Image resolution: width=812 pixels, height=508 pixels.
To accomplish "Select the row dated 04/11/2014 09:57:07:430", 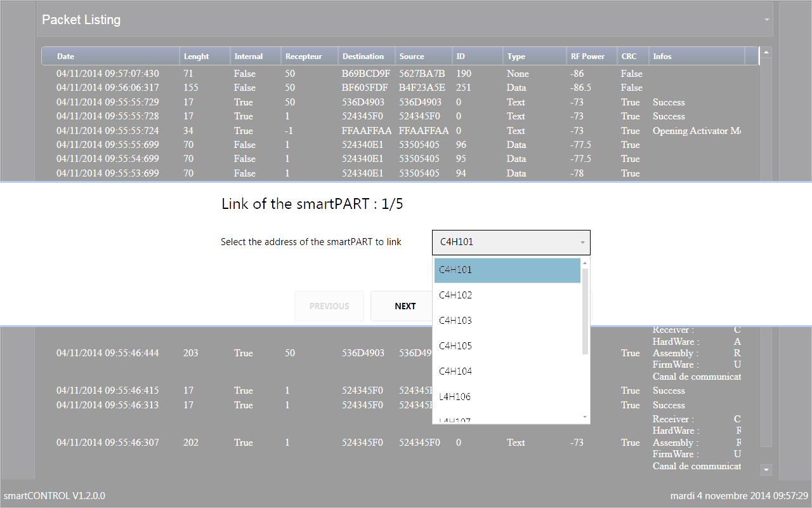I will (400, 74).
